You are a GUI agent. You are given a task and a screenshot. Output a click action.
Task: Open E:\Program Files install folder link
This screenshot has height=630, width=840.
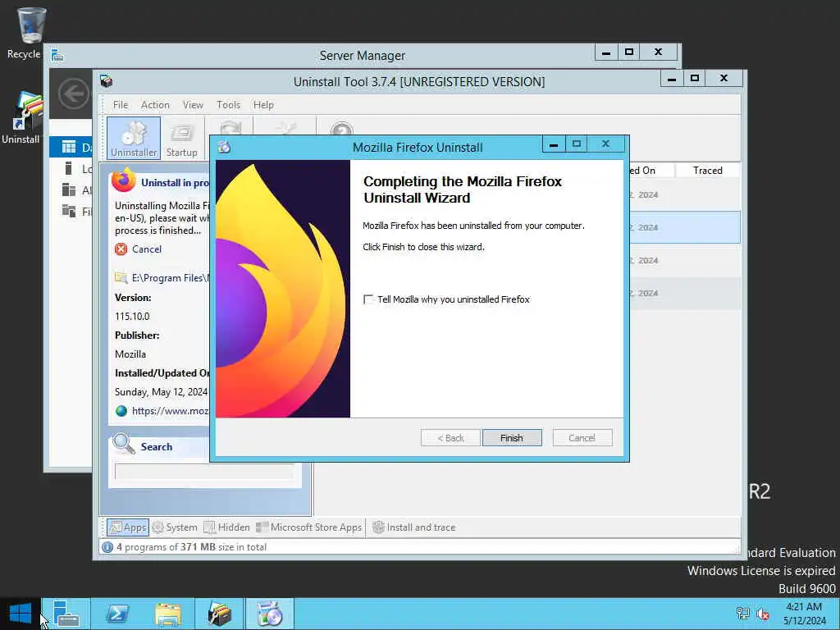tap(171, 277)
